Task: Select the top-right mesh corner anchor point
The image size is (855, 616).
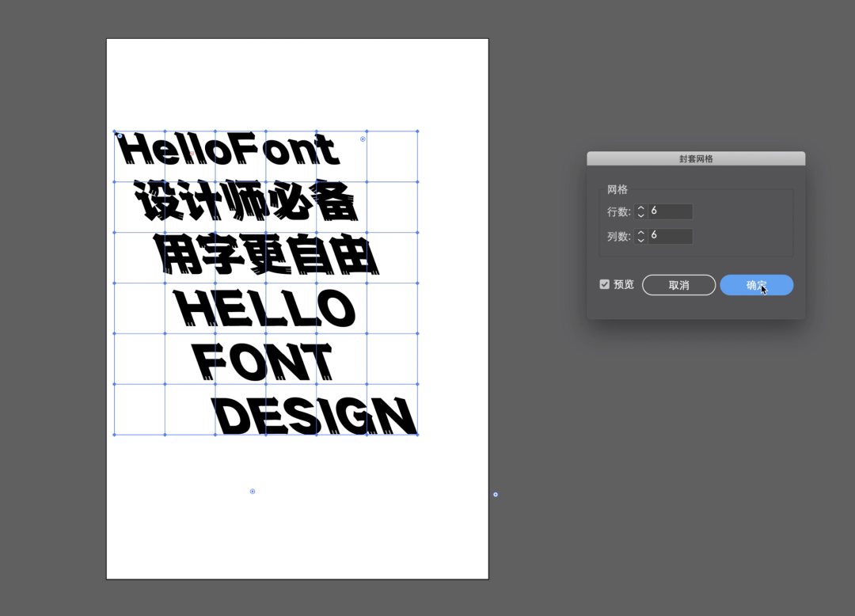Action: pos(417,131)
